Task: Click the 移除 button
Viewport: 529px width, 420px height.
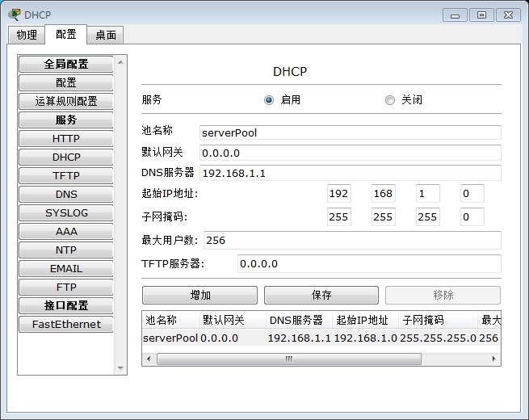Action: click(443, 295)
